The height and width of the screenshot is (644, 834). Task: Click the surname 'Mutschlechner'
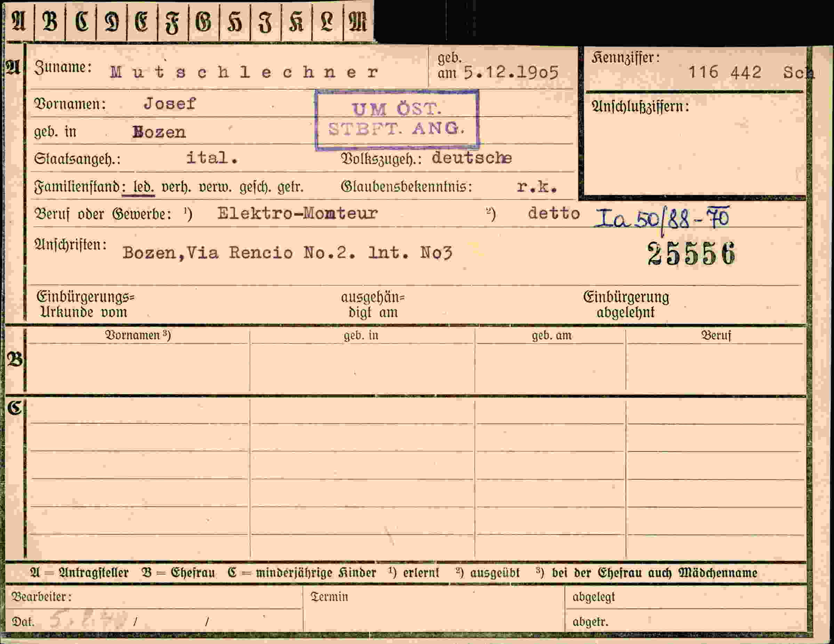[x=244, y=72]
